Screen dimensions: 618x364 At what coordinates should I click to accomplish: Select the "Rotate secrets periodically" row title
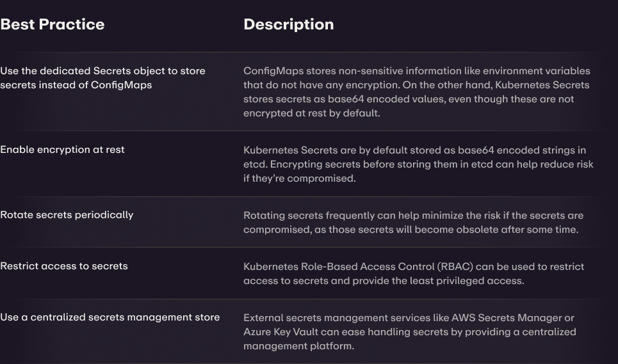67,215
